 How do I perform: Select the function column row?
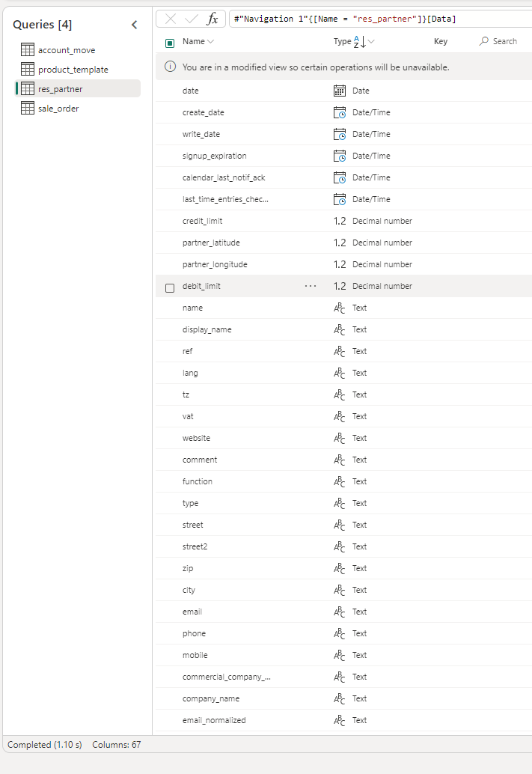click(x=343, y=482)
